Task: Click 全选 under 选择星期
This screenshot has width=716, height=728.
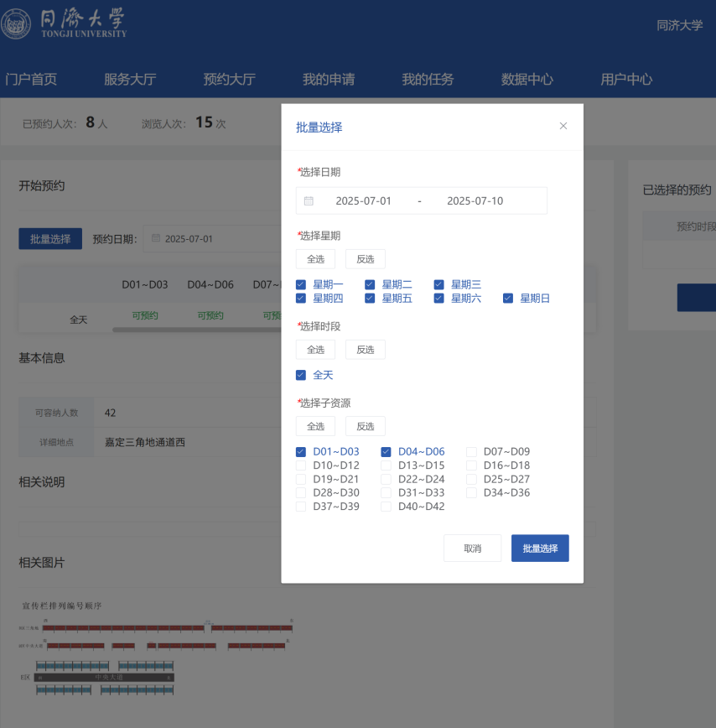Action: point(315,259)
